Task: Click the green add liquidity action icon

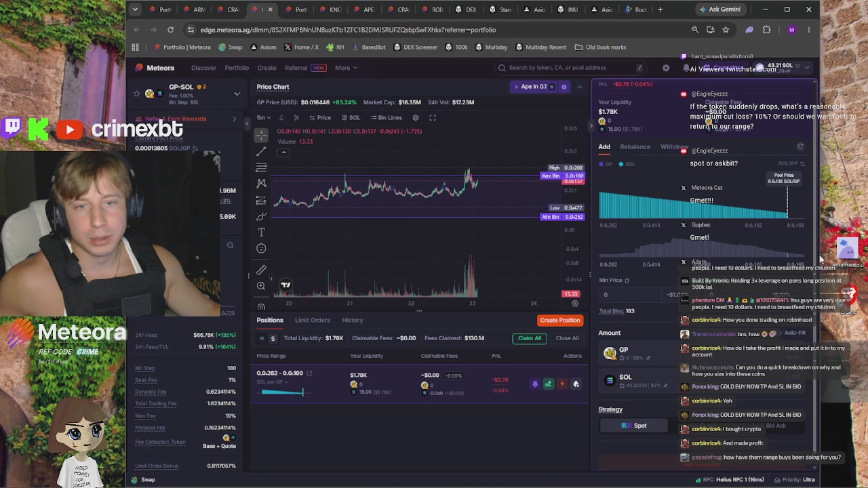Action: tap(549, 384)
